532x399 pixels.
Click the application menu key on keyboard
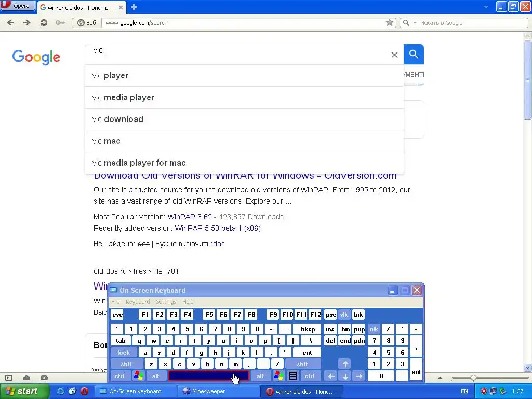(293, 376)
